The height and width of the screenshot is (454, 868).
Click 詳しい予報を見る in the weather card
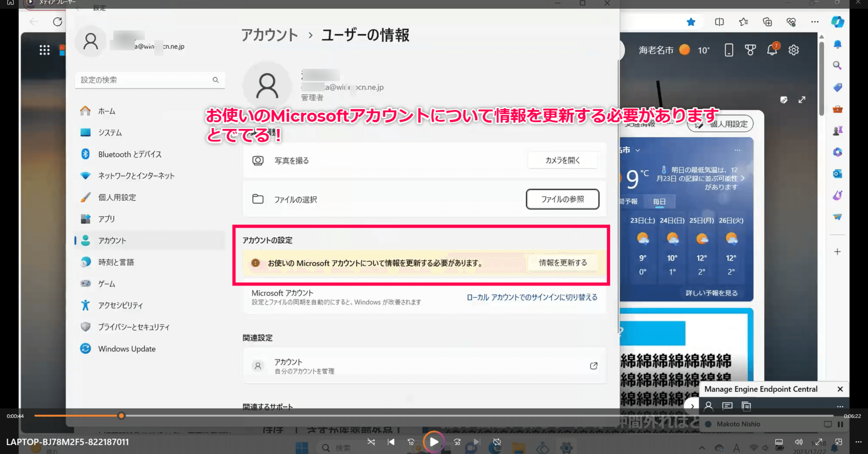coord(711,293)
